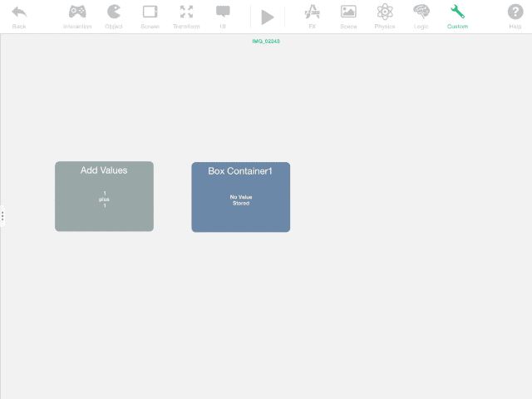This screenshot has height=399, width=532.
Task: Open the Logic brain category
Action: click(421, 16)
